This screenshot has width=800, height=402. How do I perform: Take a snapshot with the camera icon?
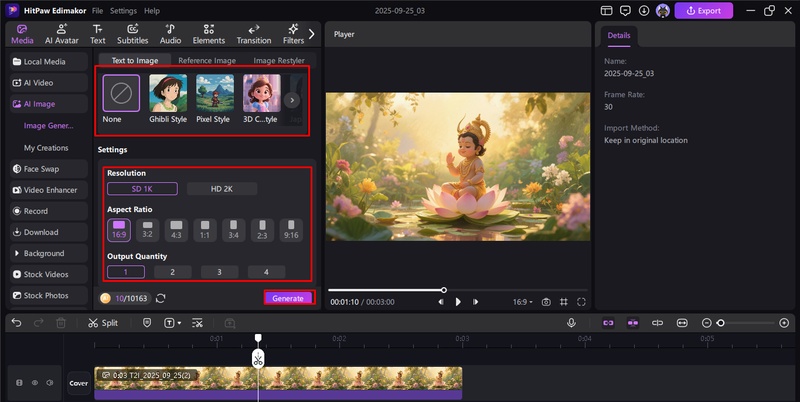pos(546,301)
